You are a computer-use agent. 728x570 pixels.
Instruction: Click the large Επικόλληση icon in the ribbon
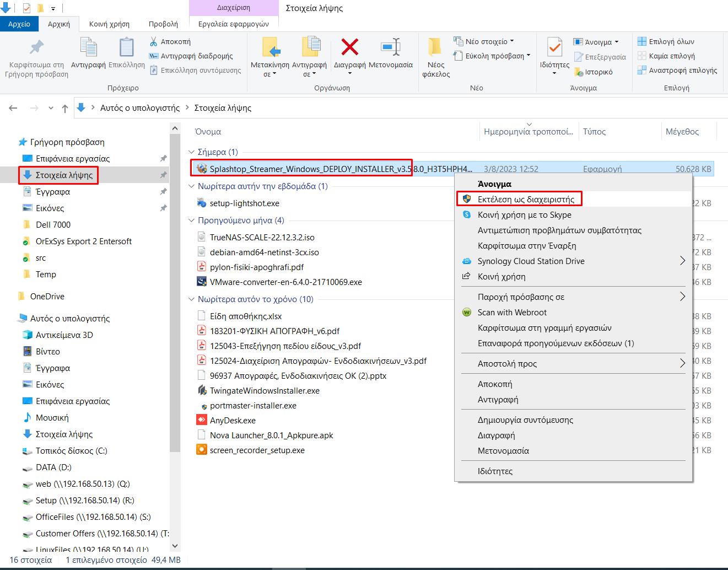point(127,48)
